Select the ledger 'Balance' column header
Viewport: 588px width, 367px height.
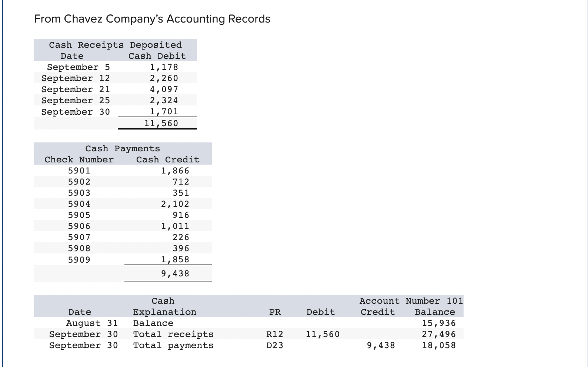pos(435,312)
